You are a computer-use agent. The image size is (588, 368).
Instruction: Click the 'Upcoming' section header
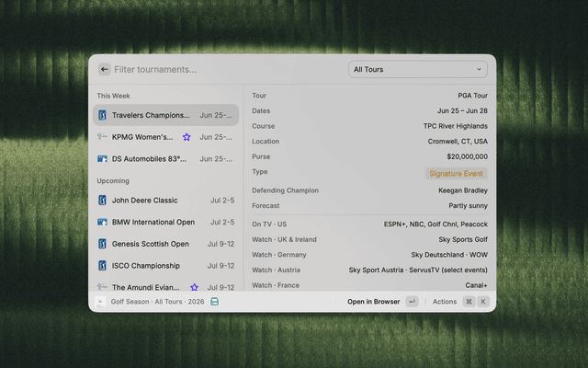tap(113, 181)
